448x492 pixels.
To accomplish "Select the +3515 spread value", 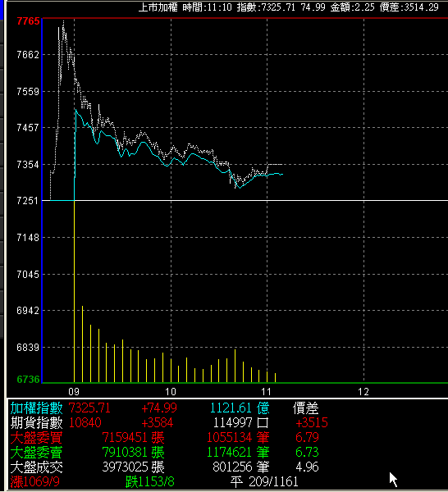I will click(x=312, y=423).
